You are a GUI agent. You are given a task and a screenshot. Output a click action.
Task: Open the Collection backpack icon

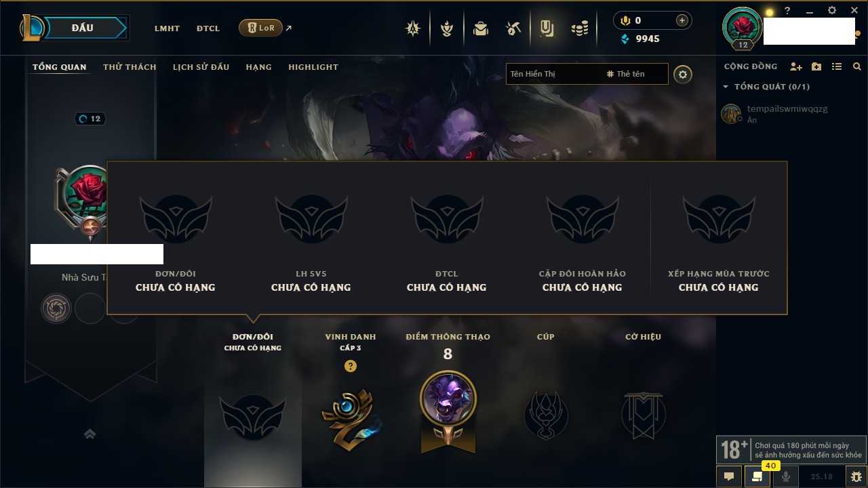click(x=481, y=28)
